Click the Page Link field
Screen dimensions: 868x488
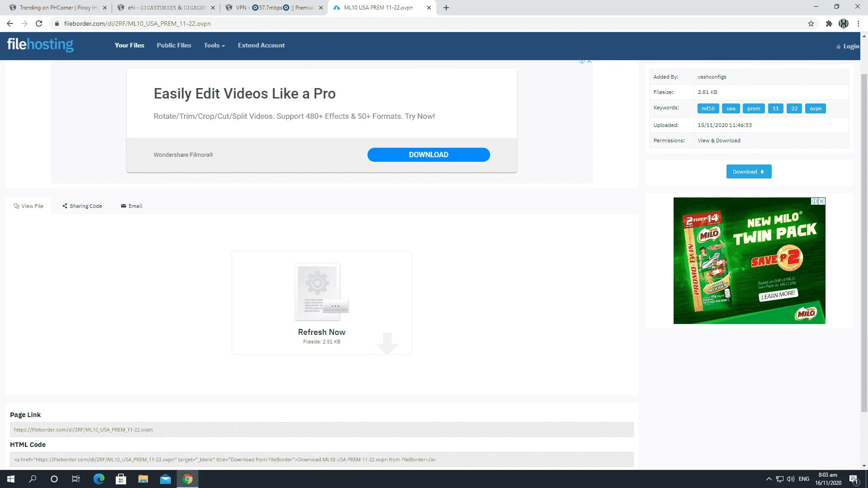(321, 430)
